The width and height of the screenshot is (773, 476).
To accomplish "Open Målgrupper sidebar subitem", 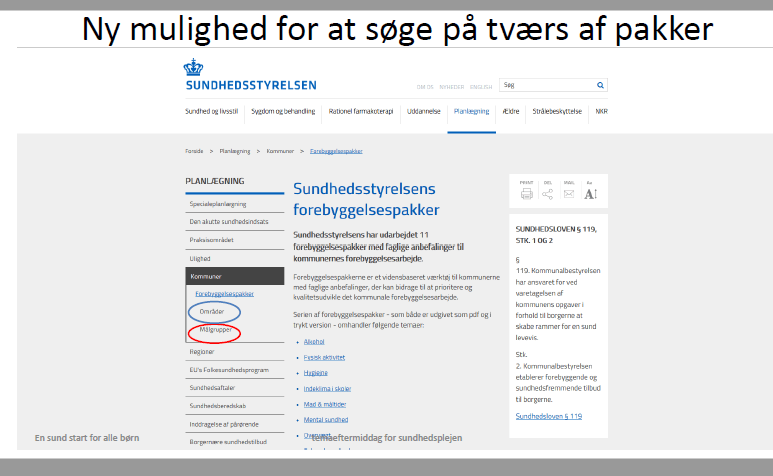I will point(215,330).
